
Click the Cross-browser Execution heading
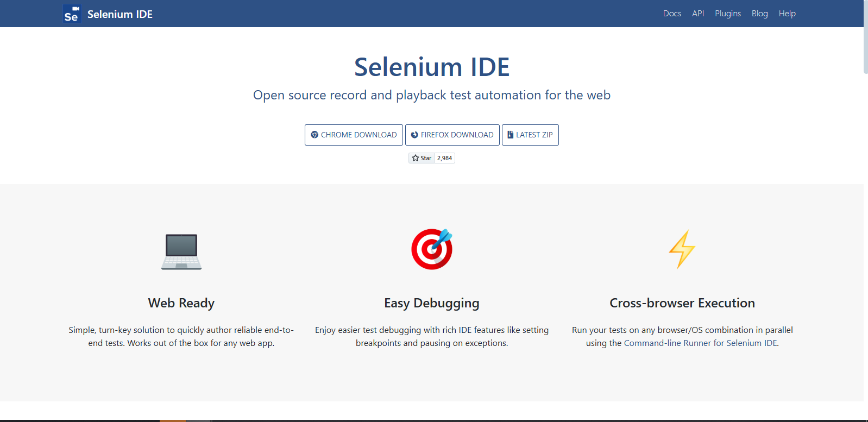click(682, 303)
